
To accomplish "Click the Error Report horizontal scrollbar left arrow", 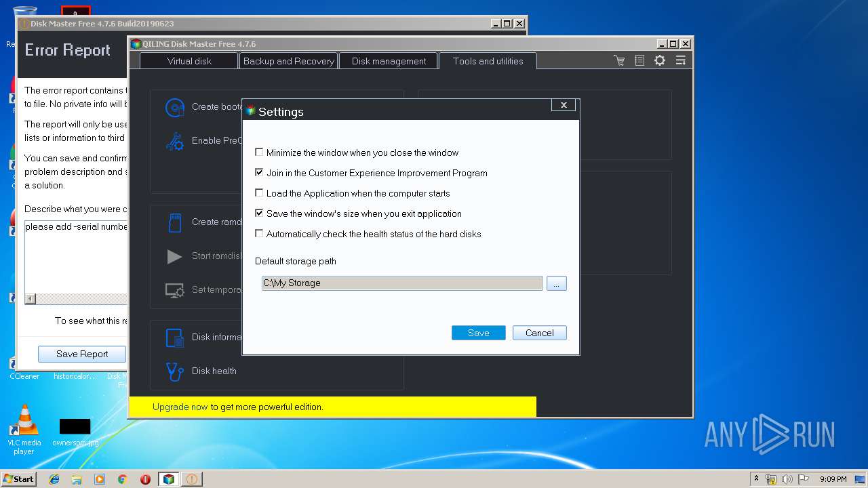I will click(31, 299).
